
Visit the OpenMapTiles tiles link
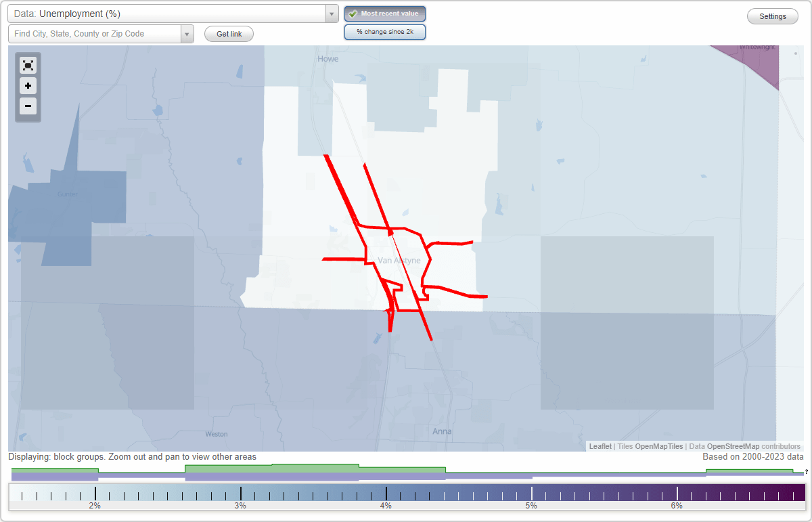click(658, 446)
